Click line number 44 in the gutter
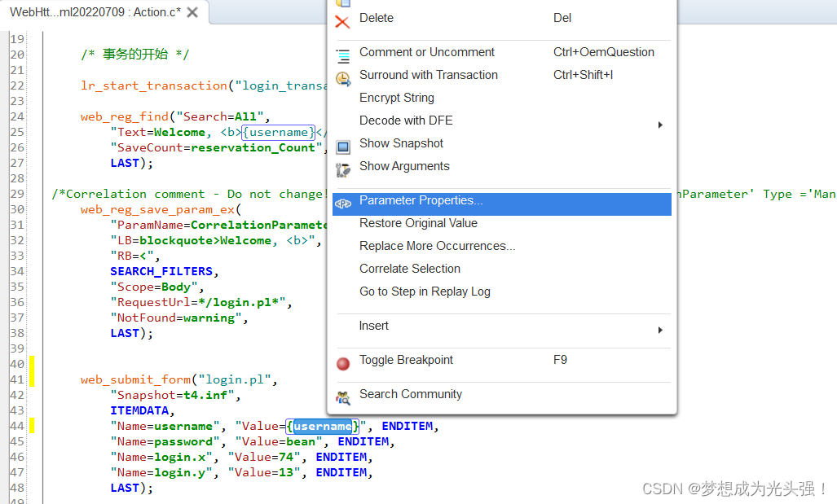 tap(17, 426)
